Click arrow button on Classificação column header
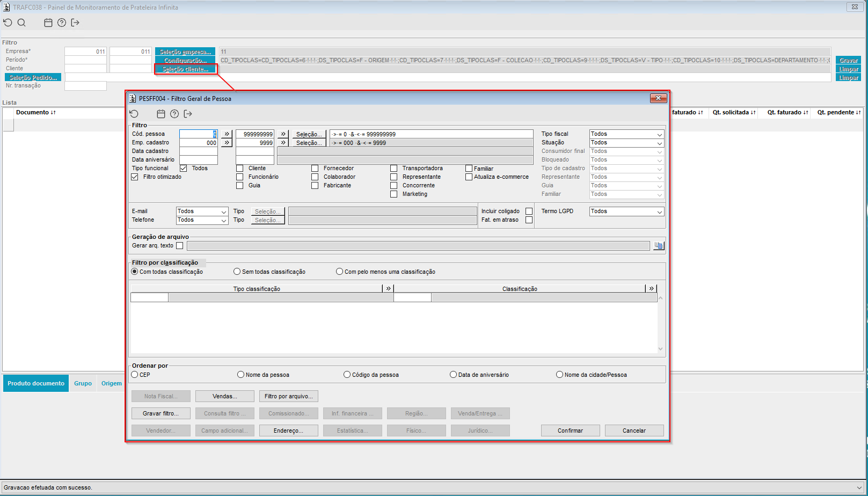This screenshot has height=496, width=868. [x=652, y=289]
